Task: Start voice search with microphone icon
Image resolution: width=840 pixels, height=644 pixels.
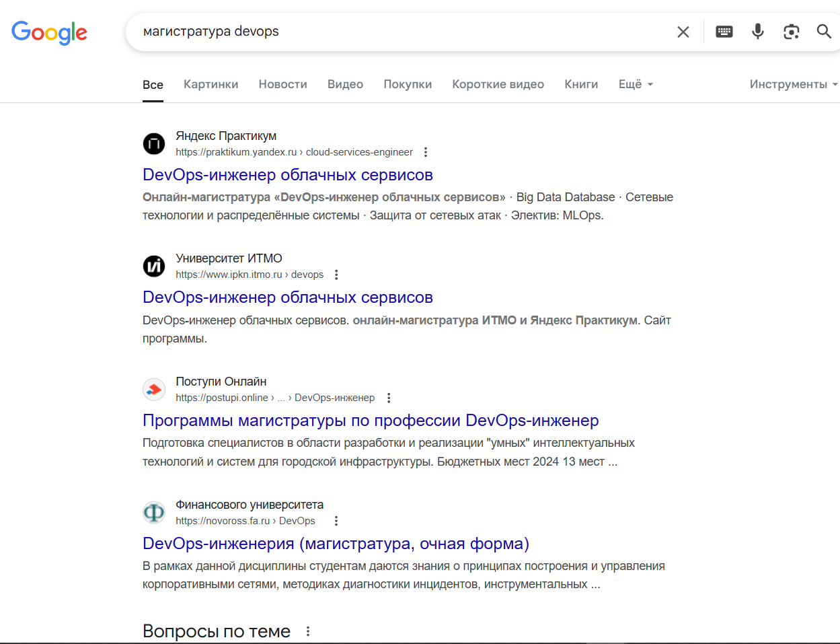Action: coord(758,32)
